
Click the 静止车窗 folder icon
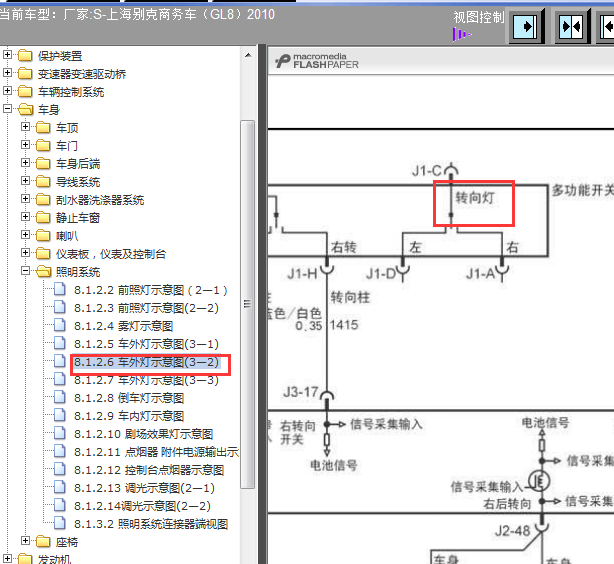[43, 218]
